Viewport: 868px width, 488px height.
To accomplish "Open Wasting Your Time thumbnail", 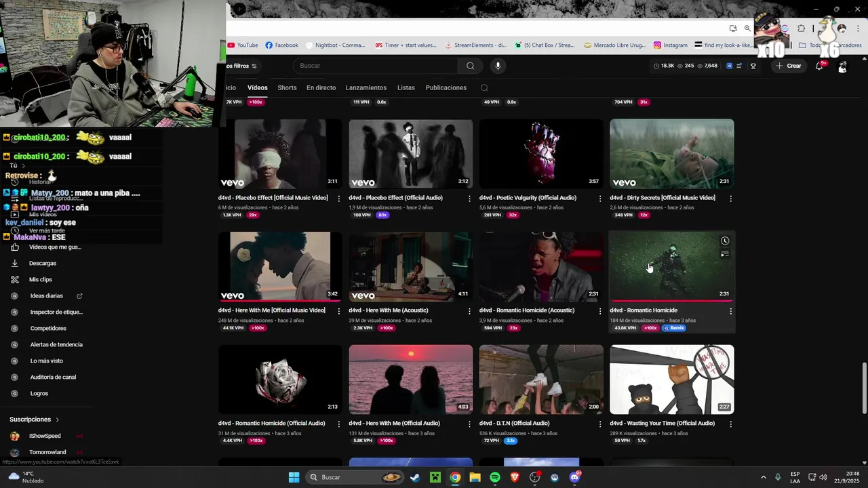I will click(x=671, y=380).
